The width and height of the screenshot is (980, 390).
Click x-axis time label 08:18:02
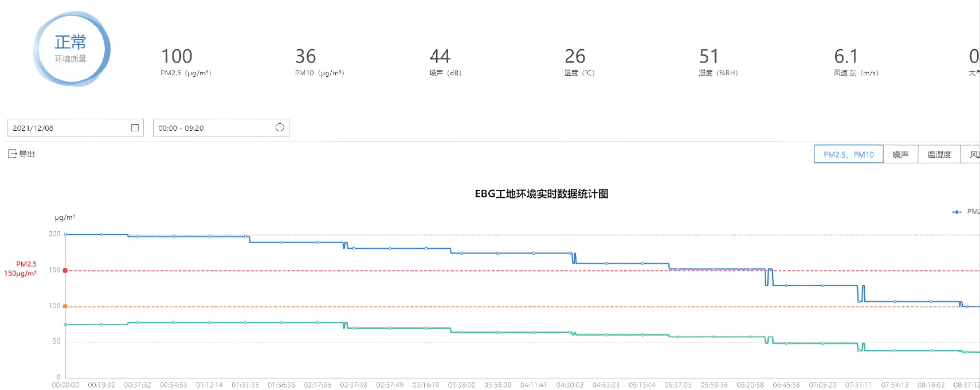point(931,385)
